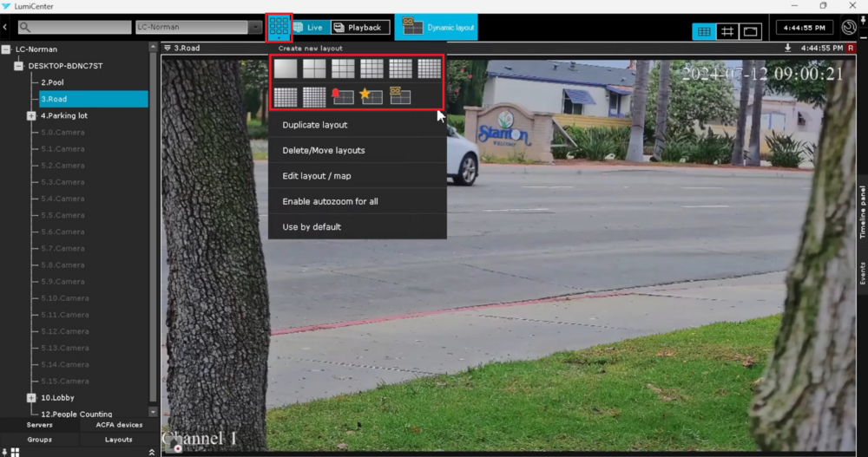Viewport: 868px width, 457px height.
Task: Choose Duplicate layout from the menu
Action: coord(315,125)
